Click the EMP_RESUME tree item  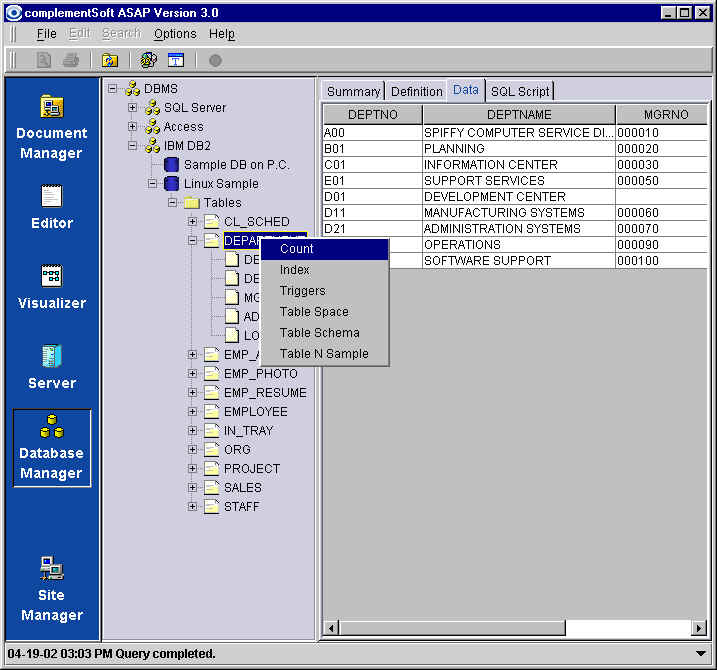point(265,392)
